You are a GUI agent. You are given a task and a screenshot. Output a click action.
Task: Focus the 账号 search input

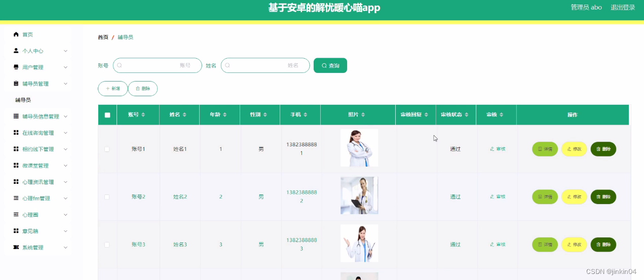tap(158, 65)
